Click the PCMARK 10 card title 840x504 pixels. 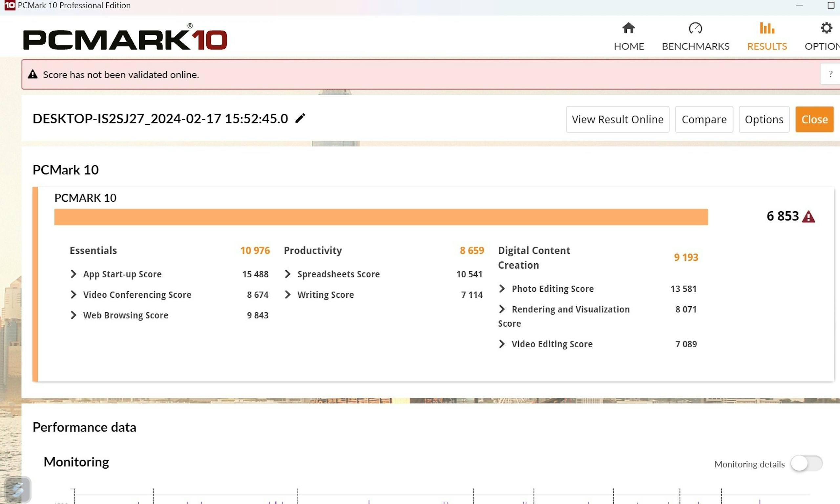(x=85, y=198)
